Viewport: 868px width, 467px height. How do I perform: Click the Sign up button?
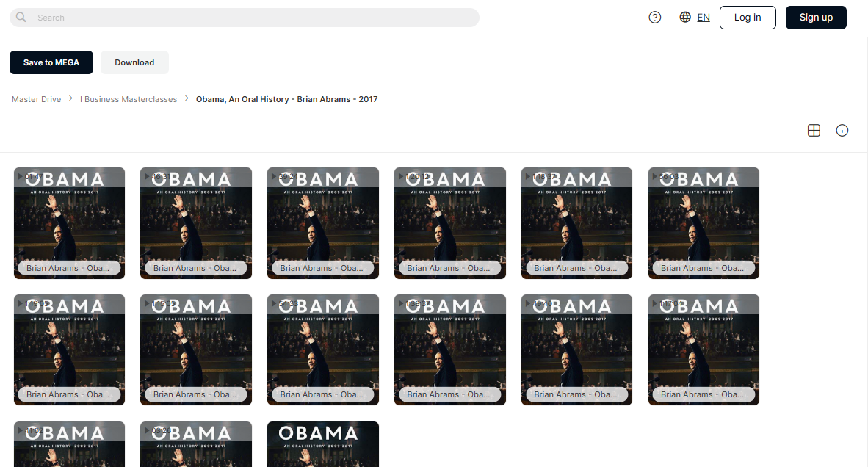[816, 18]
